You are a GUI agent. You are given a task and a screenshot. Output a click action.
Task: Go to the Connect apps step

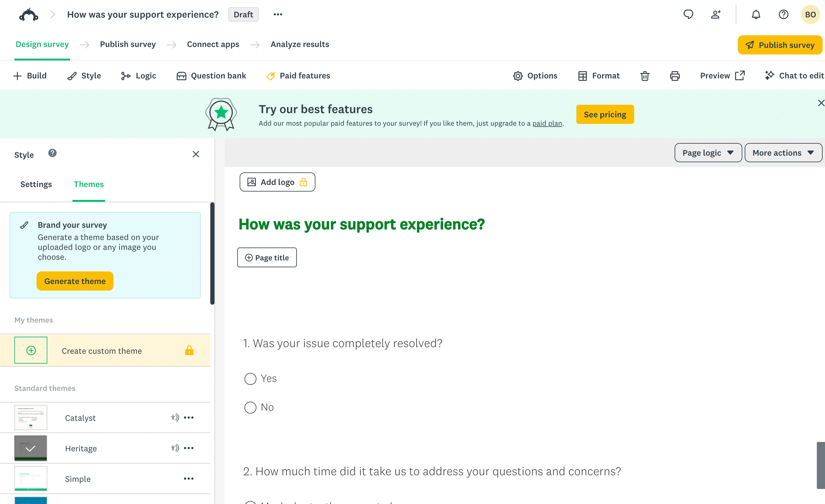[213, 44]
